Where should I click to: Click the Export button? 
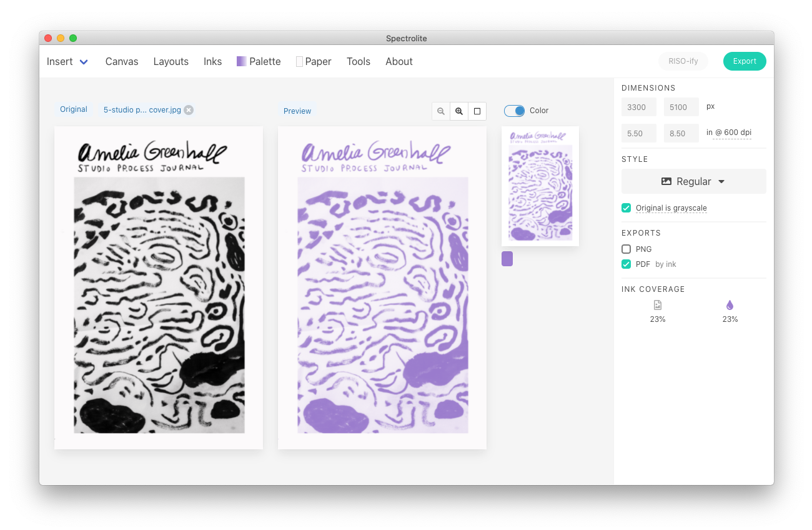[x=745, y=61]
